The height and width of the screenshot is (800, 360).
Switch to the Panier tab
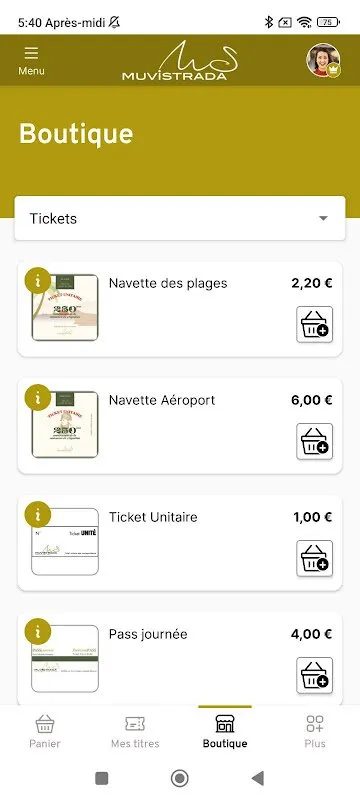point(45,732)
